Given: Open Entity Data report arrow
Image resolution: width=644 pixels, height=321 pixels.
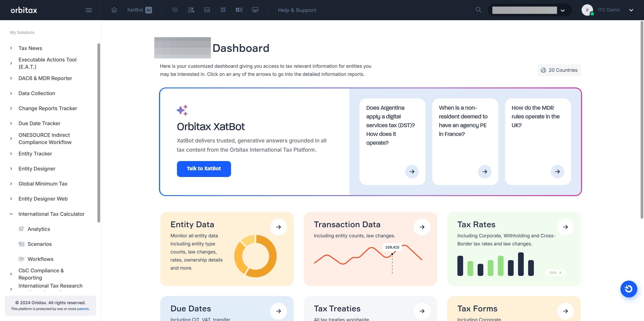Looking at the screenshot, I should point(278,227).
